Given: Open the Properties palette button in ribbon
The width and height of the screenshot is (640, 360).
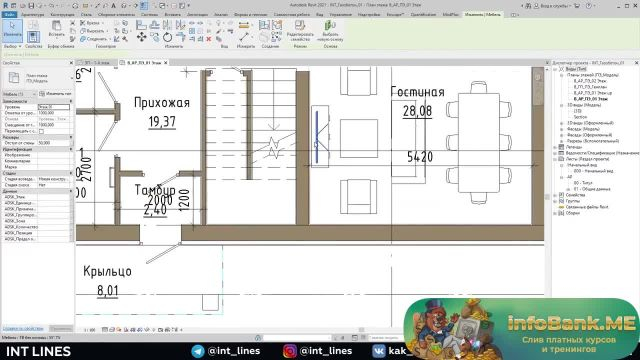Looking at the screenshot, I should click(33, 37).
